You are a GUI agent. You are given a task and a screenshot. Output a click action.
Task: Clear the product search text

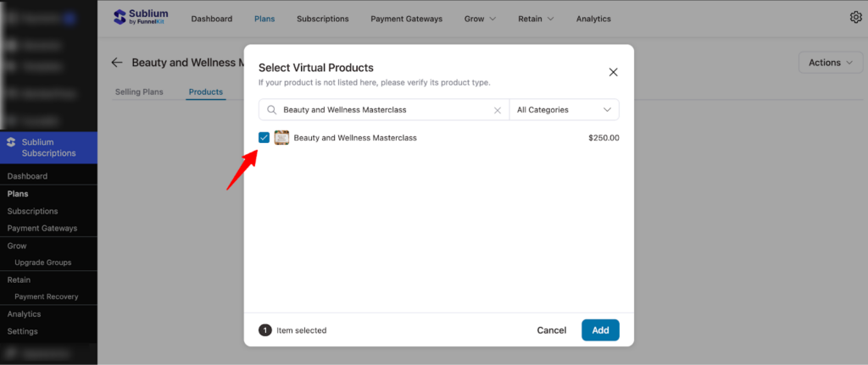point(498,110)
